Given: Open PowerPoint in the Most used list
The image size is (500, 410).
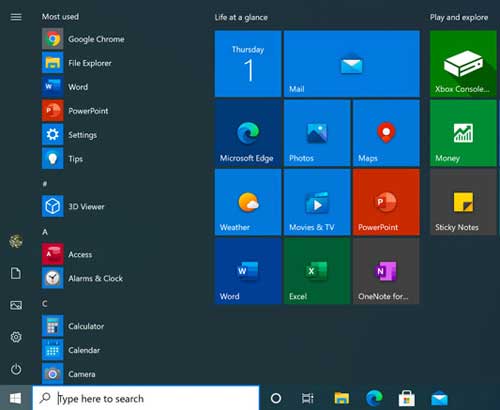Looking at the screenshot, I should tap(75, 111).
